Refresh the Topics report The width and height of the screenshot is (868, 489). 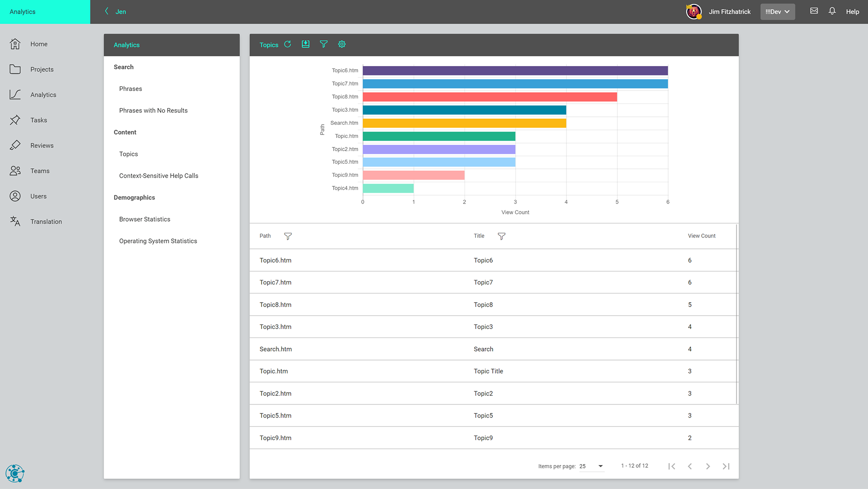point(288,44)
